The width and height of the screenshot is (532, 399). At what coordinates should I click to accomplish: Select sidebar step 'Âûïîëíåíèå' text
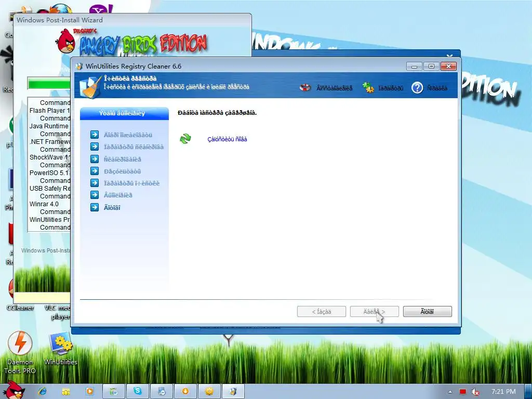(118, 195)
